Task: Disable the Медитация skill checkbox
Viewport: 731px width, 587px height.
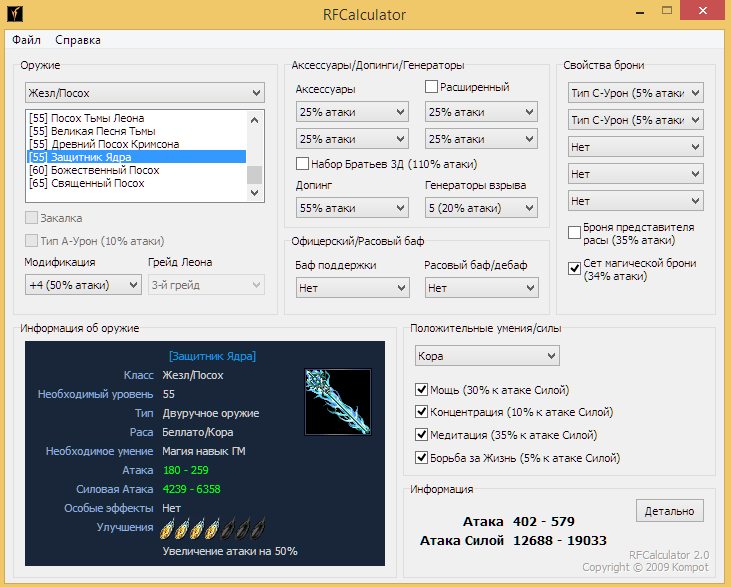Action: [x=421, y=435]
